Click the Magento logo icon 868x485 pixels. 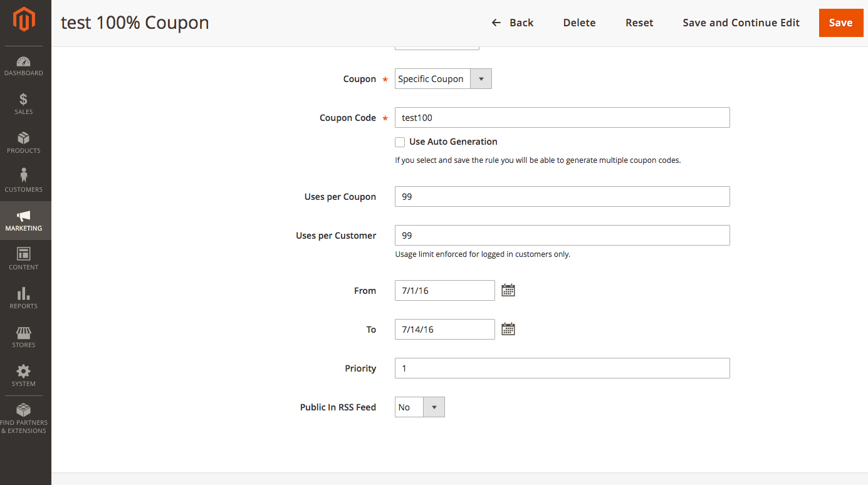[x=24, y=20]
